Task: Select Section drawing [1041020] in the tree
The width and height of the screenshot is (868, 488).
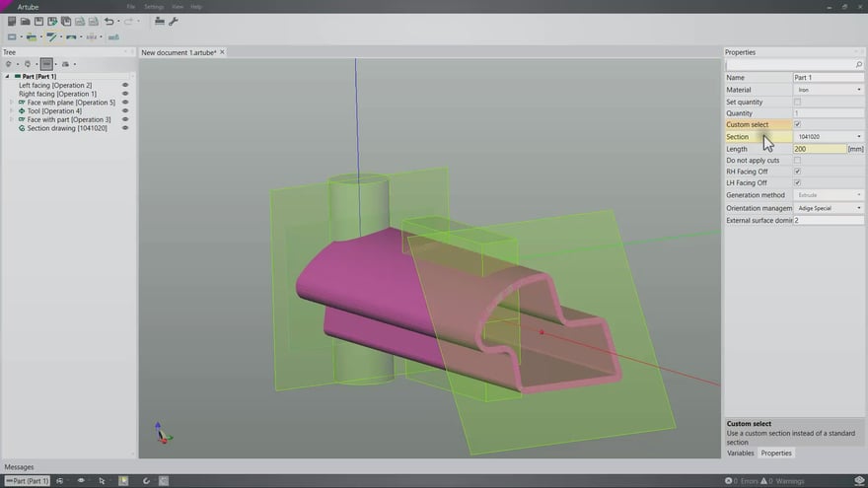Action: (66, 128)
